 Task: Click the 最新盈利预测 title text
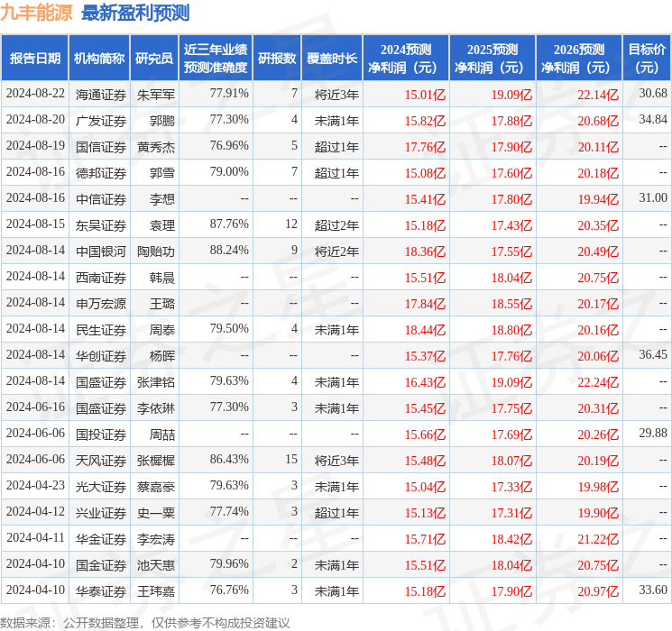(x=135, y=13)
